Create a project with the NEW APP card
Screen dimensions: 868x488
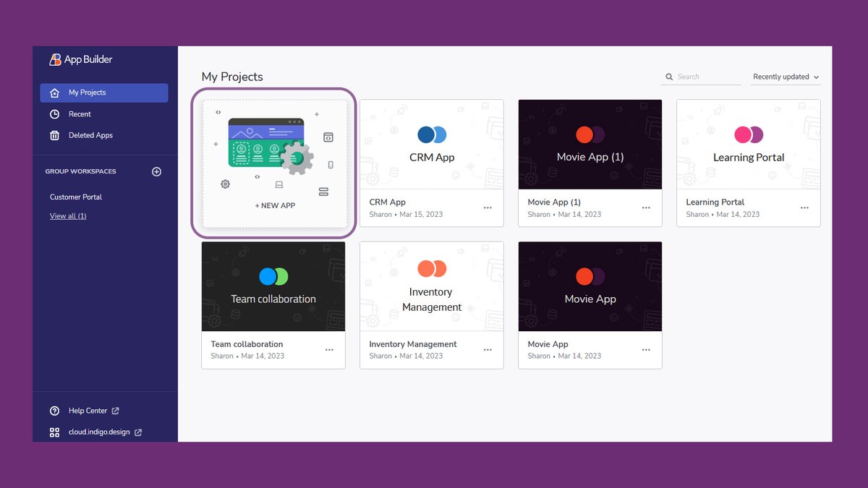273,163
